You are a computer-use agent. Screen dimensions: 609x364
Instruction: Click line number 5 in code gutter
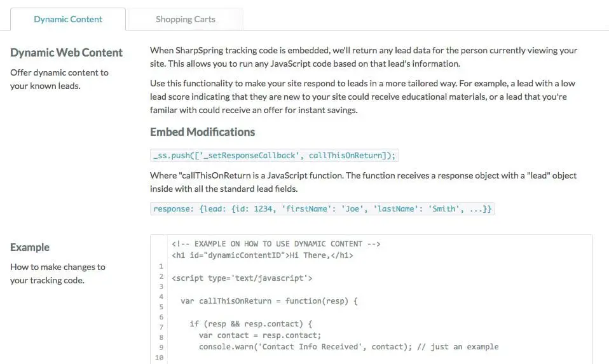click(161, 307)
